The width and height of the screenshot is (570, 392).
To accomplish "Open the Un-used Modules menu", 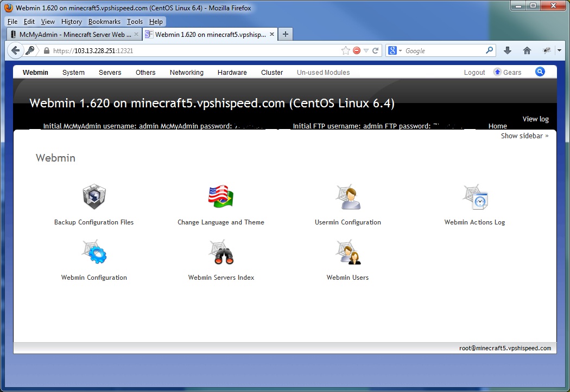I will click(323, 72).
